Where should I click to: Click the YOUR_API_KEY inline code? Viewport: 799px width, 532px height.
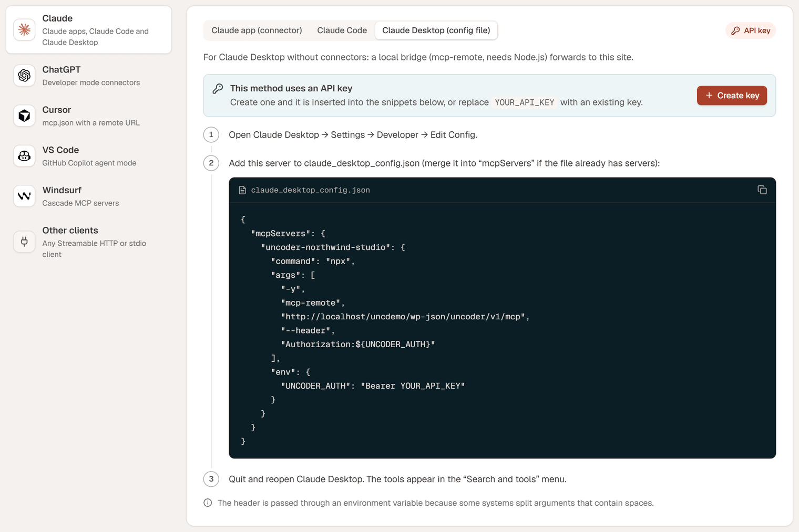point(525,102)
